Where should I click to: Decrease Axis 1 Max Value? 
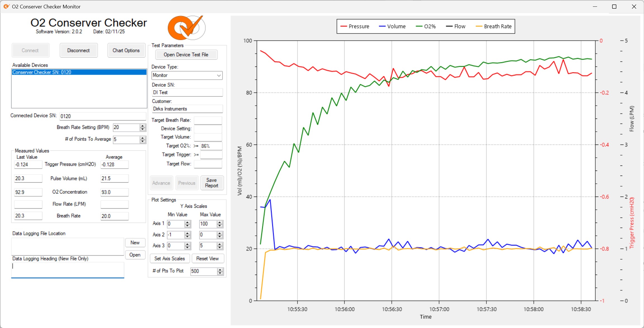pos(220,226)
